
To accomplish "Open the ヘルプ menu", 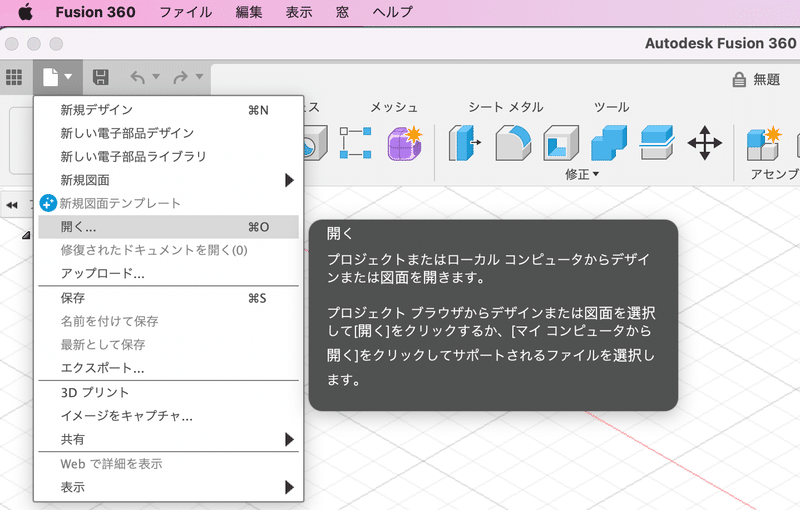I will click(392, 12).
